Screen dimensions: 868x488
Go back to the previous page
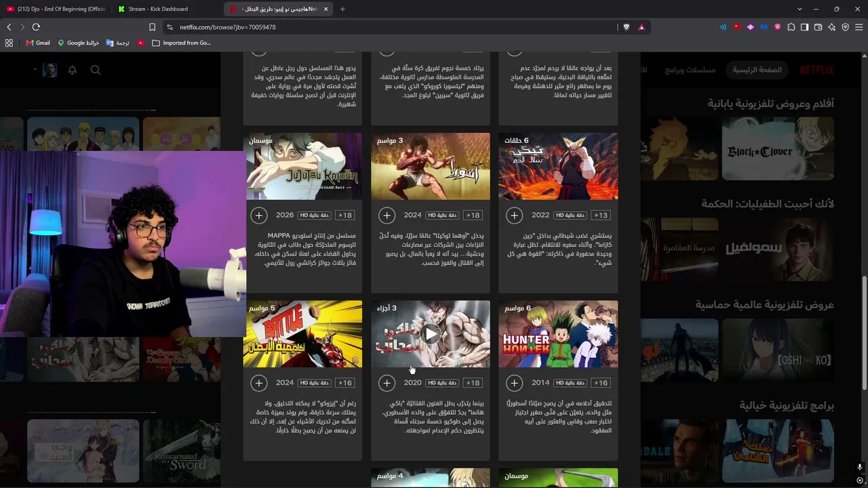(x=9, y=27)
